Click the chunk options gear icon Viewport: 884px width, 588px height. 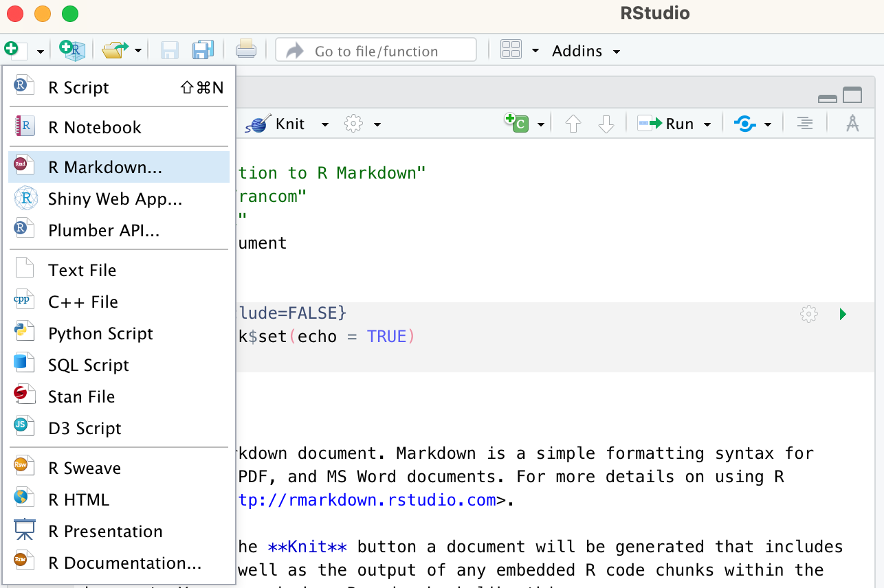pyautogui.click(x=809, y=315)
